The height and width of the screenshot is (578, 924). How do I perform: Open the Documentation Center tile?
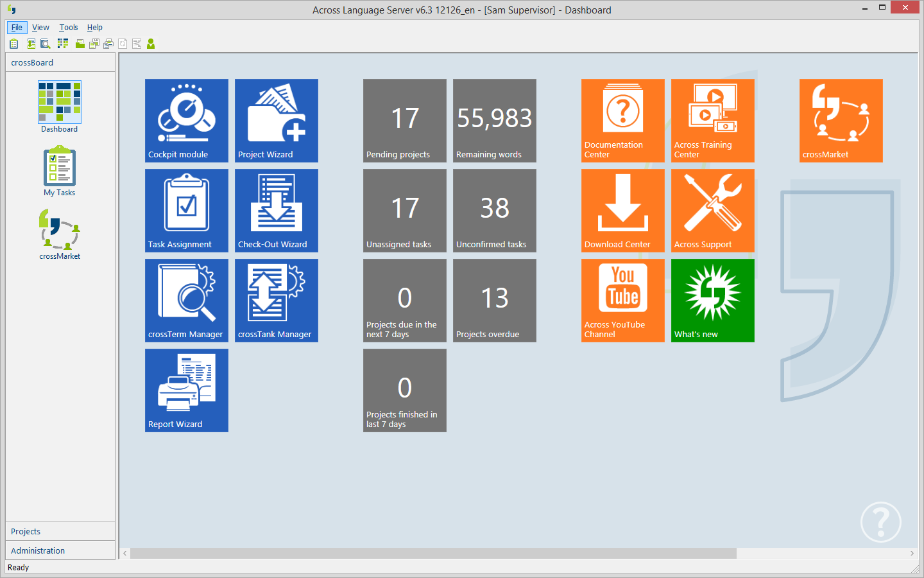[623, 121]
